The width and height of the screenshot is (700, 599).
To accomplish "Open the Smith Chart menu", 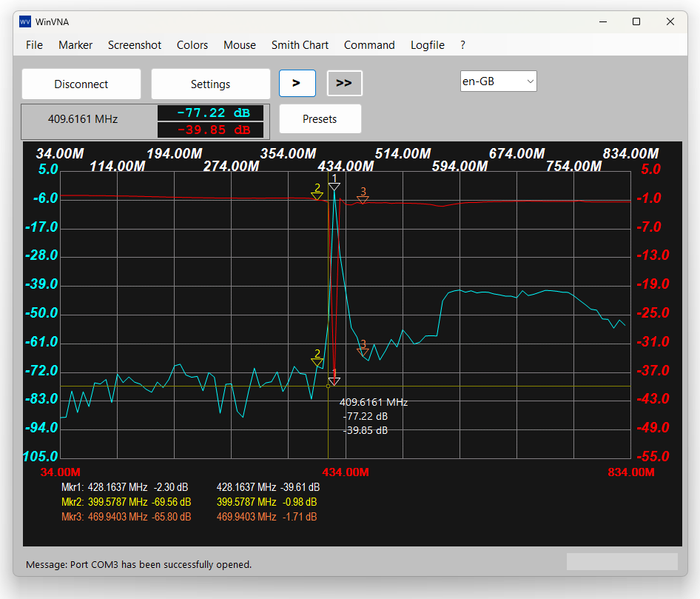I will 300,45.
